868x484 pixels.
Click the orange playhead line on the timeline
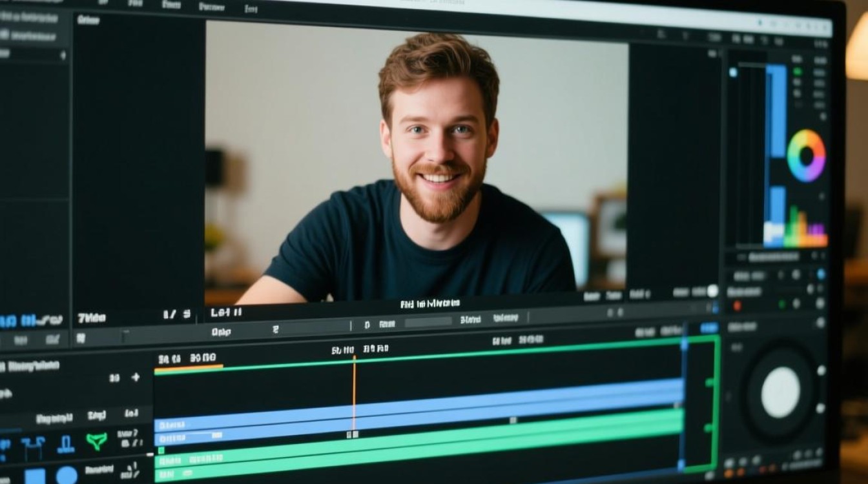point(354,392)
